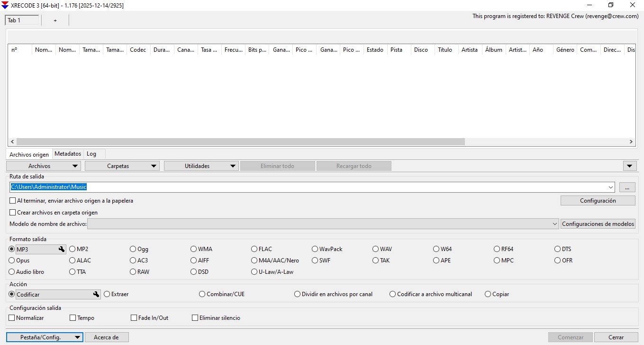Open the Modelo de nombre de archivo dropdown
Viewport: 644px width, 345px height.
tap(554, 224)
